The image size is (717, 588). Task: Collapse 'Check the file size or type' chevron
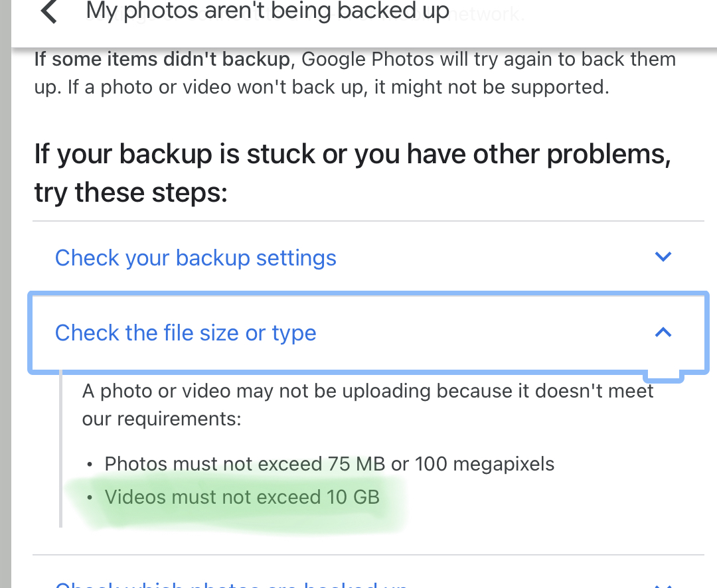[663, 332]
